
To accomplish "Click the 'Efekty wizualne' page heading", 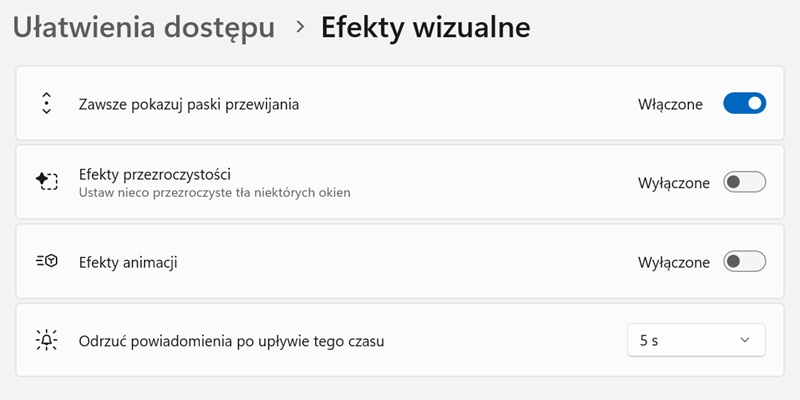I will click(425, 28).
